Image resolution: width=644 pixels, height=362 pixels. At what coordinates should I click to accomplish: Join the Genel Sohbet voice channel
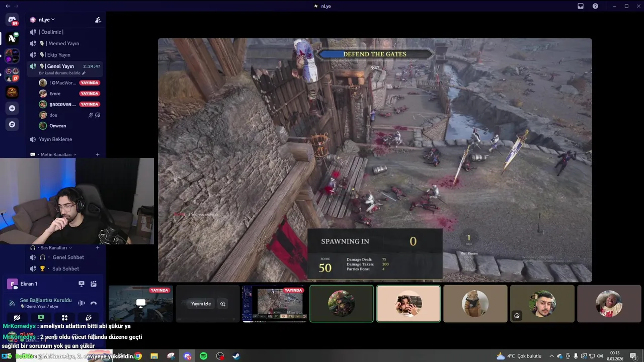65,257
